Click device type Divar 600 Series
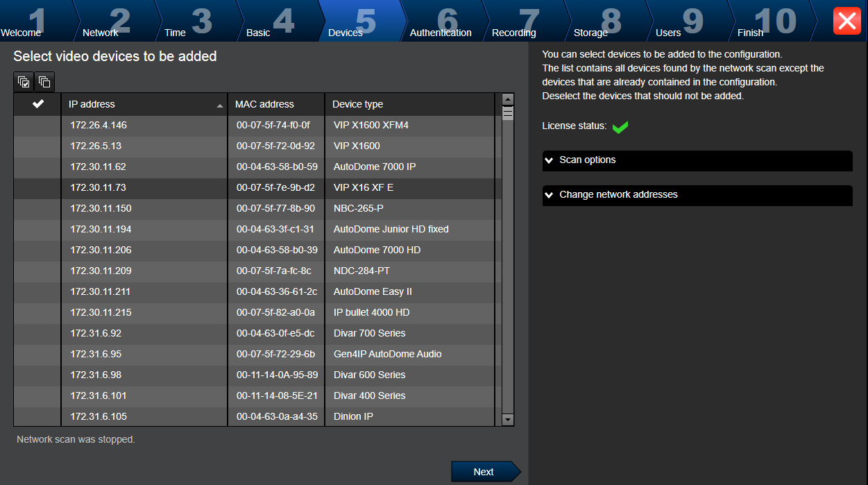The image size is (868, 485). [370, 375]
